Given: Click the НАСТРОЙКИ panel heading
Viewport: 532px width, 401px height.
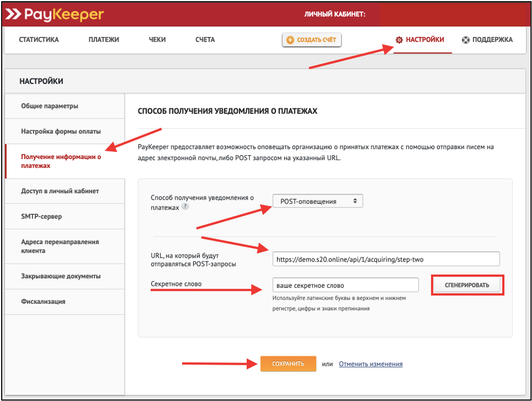Looking at the screenshot, I should tap(41, 81).
